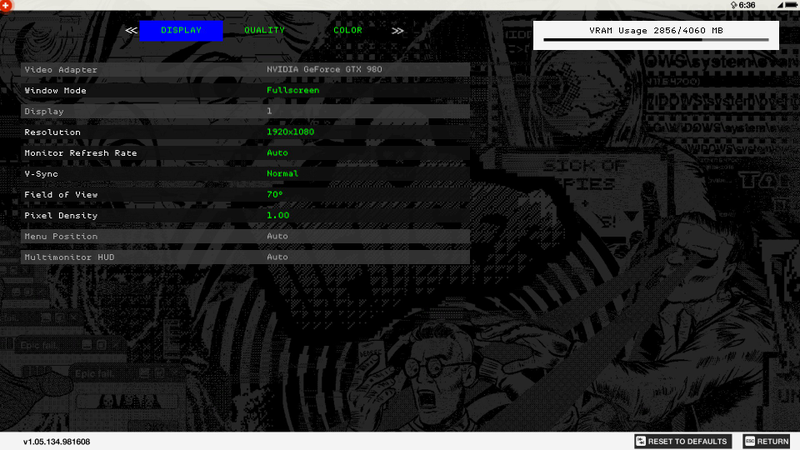Click the Reset to Defaults button
Screen dimensions: 800x450
coord(683,441)
